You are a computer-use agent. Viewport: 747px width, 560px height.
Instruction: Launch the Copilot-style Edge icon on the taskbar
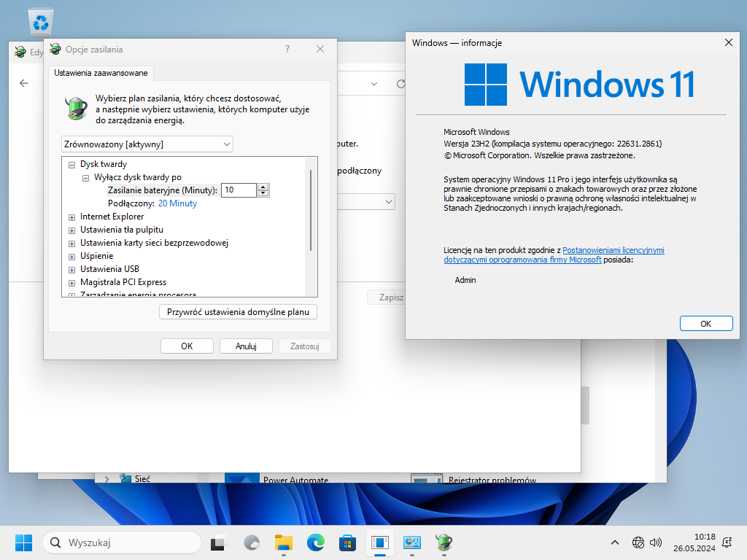252,542
